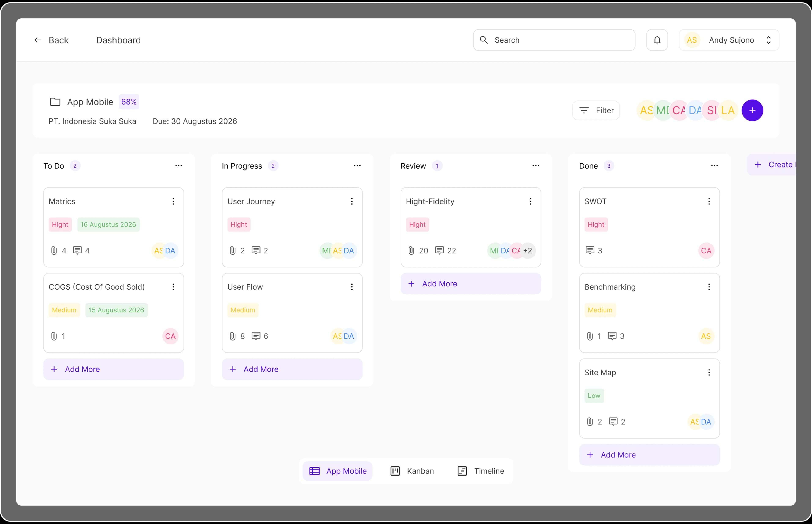Open the To Do column options menu
Viewport: 812px width, 524px height.
178,166
